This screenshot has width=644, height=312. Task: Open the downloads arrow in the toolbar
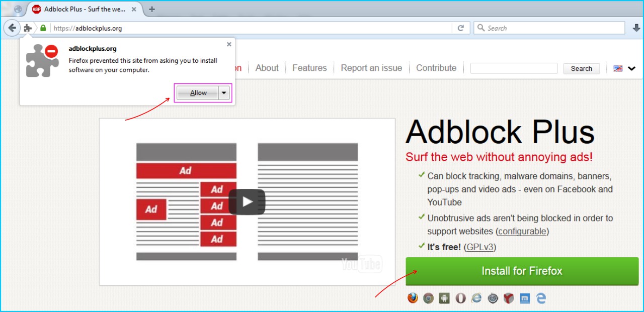click(635, 28)
